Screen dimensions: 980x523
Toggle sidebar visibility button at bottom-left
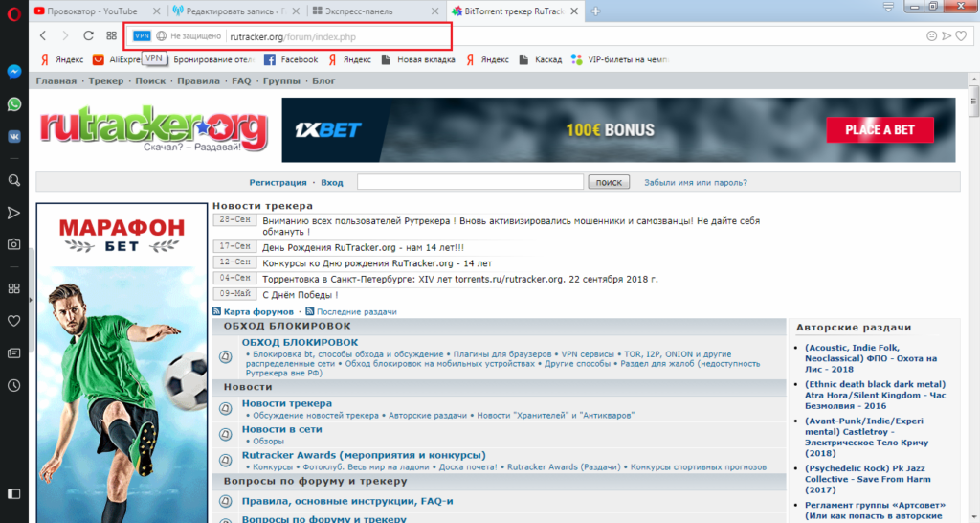13,494
